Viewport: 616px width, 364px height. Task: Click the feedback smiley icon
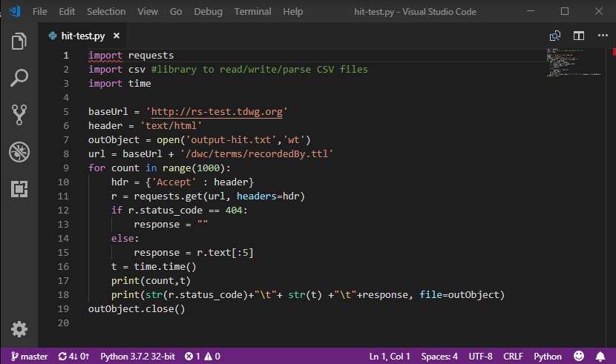(579, 357)
